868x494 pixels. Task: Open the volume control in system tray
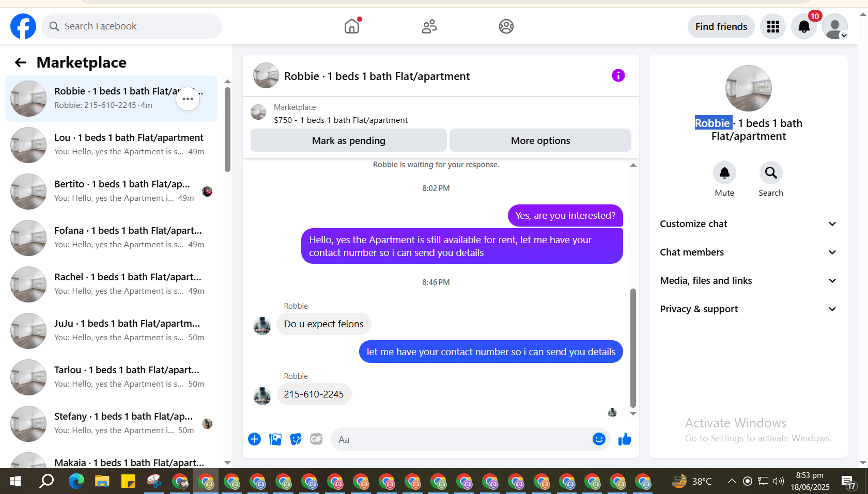(x=779, y=482)
